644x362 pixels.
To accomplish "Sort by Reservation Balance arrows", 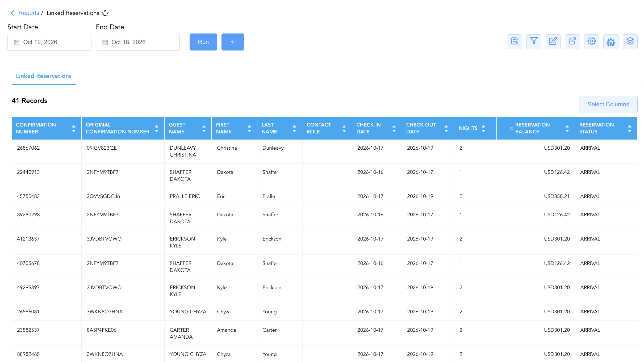I will click(567, 129).
